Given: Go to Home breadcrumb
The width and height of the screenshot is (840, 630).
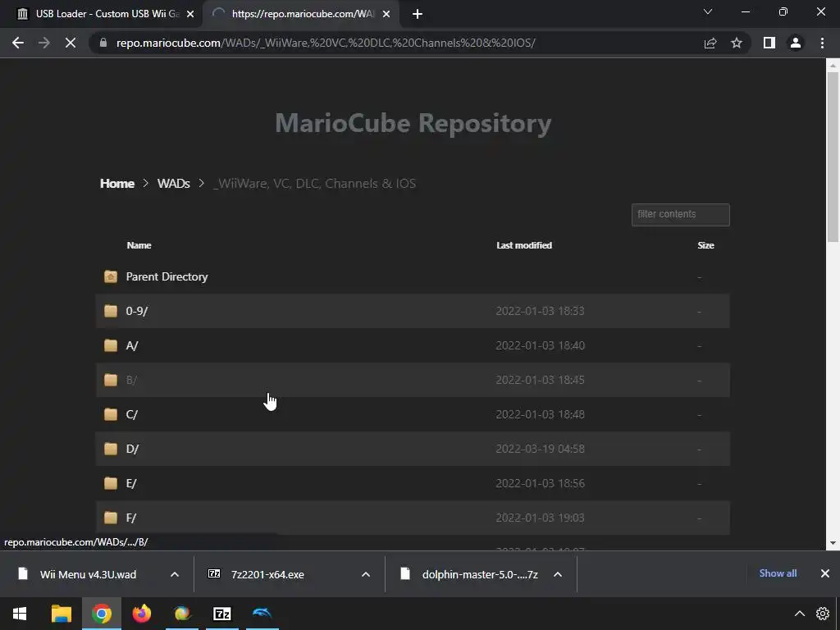Looking at the screenshot, I should (116, 183).
